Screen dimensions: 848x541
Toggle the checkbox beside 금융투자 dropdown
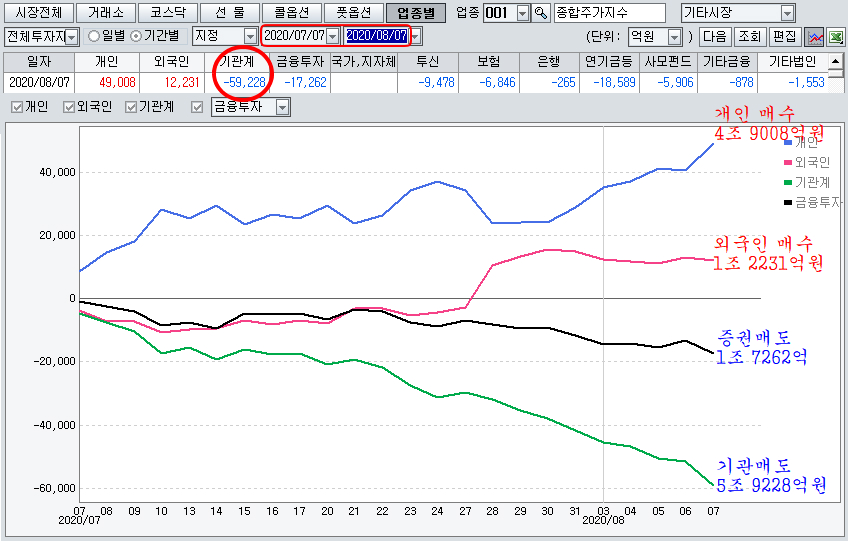pos(196,107)
